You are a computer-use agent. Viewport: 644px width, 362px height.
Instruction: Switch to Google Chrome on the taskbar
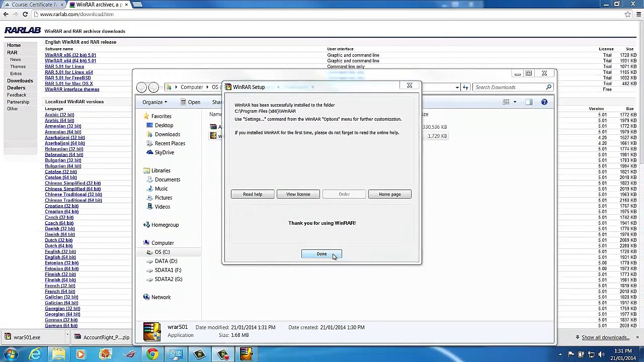coord(152,354)
